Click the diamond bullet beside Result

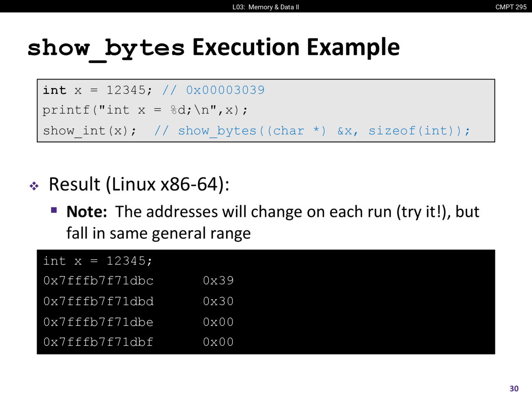tap(34, 186)
